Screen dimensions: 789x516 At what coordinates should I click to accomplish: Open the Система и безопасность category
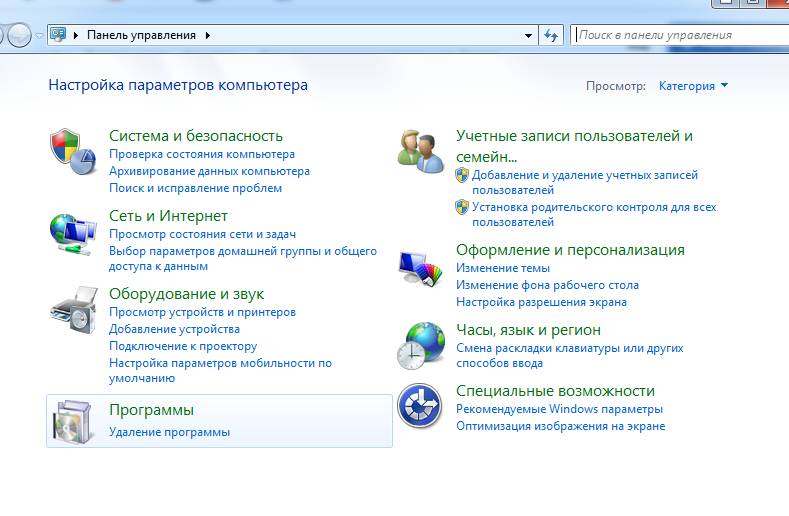[x=196, y=136]
